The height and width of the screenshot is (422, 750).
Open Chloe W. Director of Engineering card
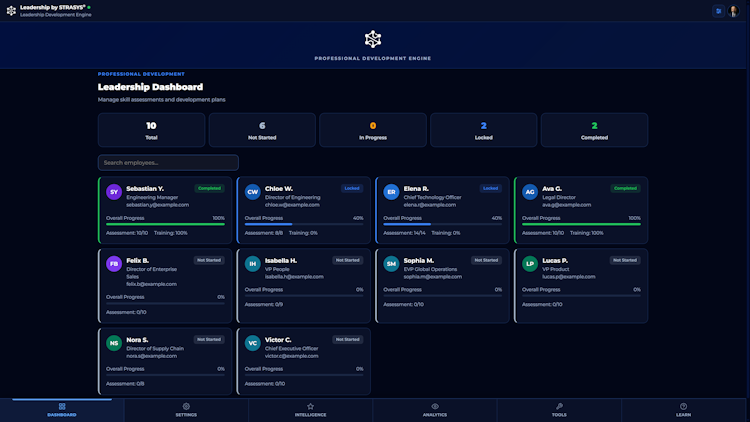click(x=304, y=210)
